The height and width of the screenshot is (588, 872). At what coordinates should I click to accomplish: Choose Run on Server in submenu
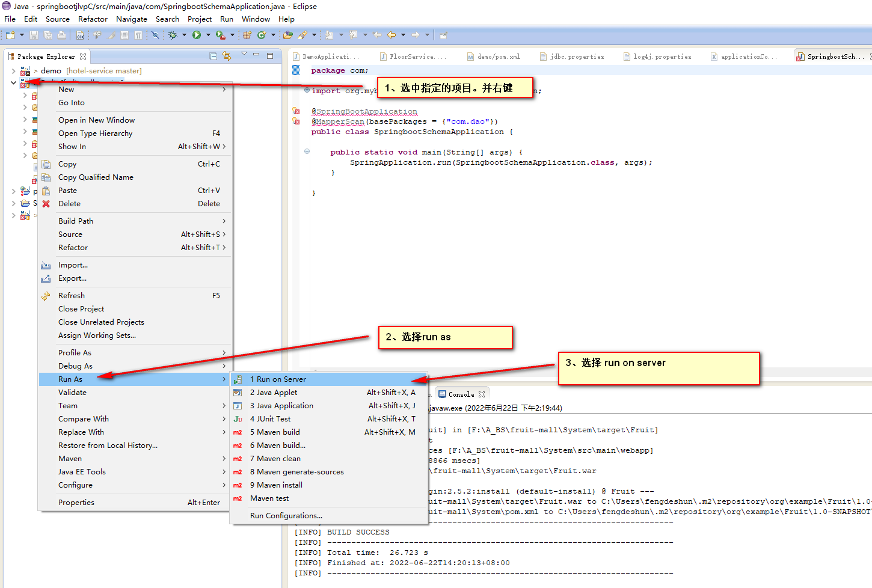point(329,379)
